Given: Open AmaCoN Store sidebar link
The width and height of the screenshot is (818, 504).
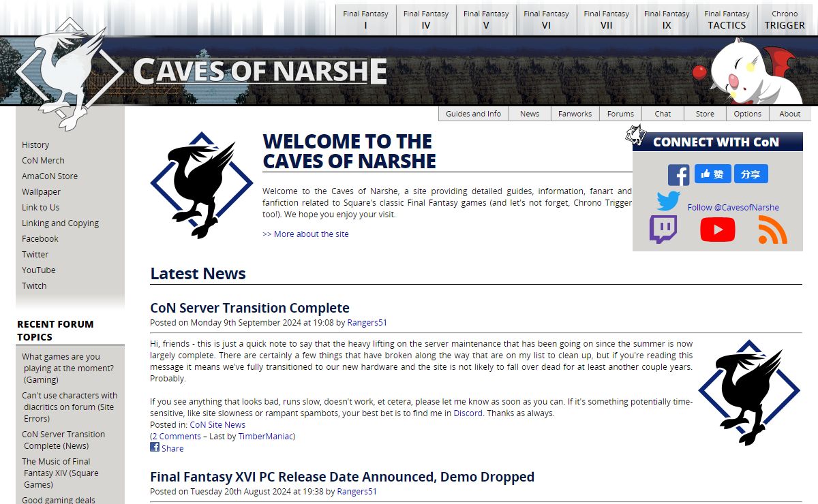Looking at the screenshot, I should (50, 176).
